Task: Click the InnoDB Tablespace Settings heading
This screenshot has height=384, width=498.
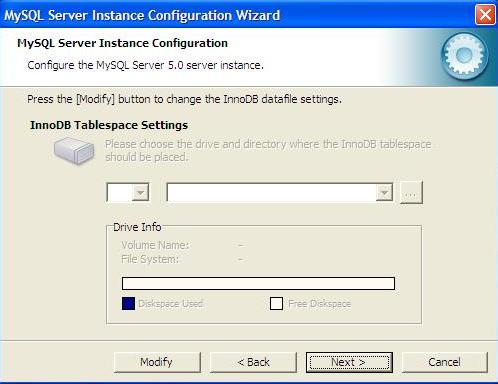Action: [x=109, y=125]
